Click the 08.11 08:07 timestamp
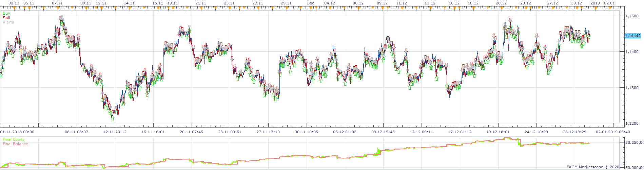 pos(77,132)
